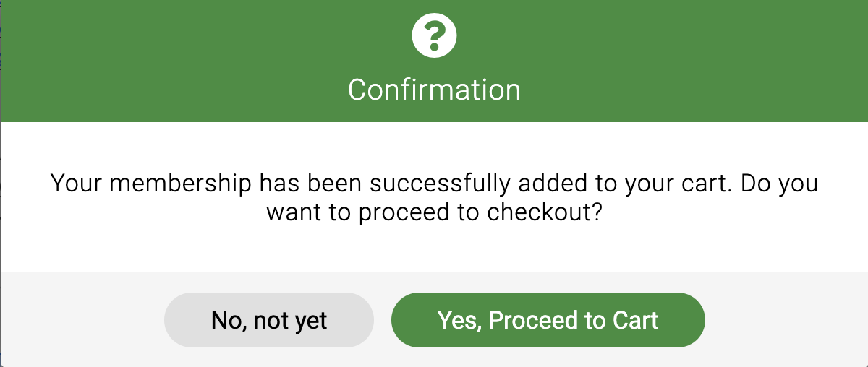The height and width of the screenshot is (367, 868).
Task: Choose the No, not yet button
Action: 269,320
